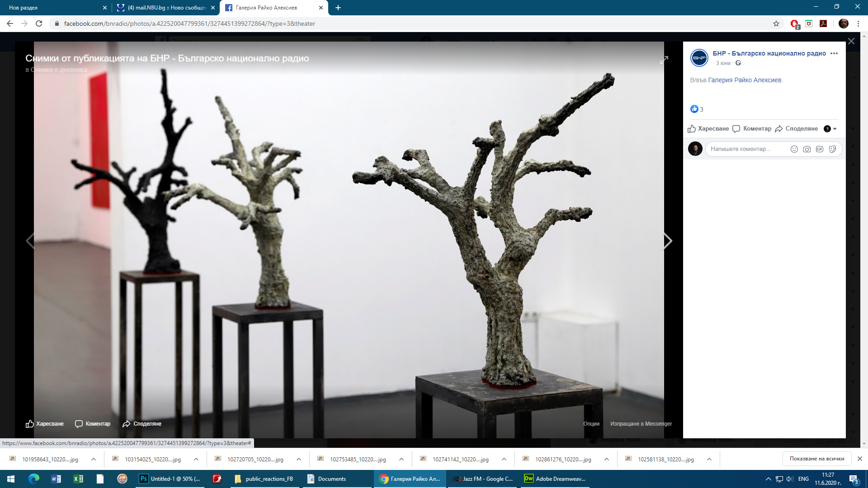The height and width of the screenshot is (488, 868).
Task: Expand options for the 102741142 download
Action: [504, 459]
